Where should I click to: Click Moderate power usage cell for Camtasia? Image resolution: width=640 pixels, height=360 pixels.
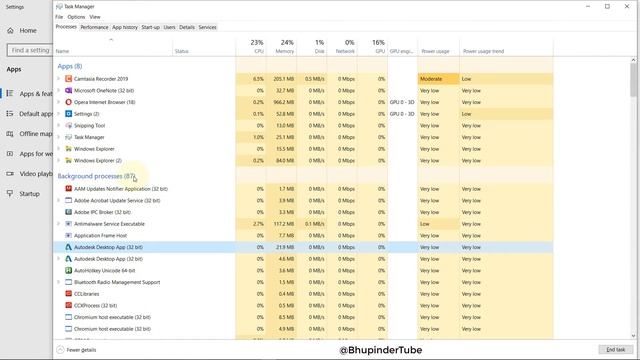pyautogui.click(x=438, y=79)
